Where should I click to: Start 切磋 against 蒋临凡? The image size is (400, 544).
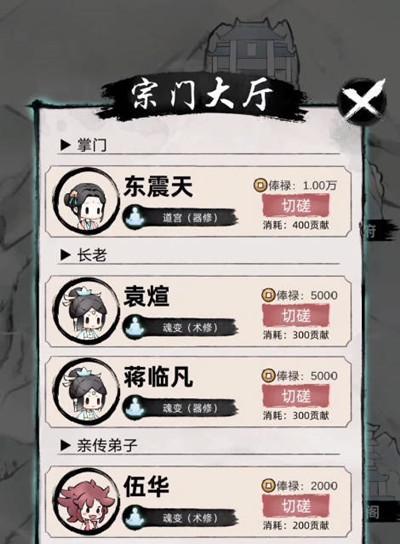[296, 396]
